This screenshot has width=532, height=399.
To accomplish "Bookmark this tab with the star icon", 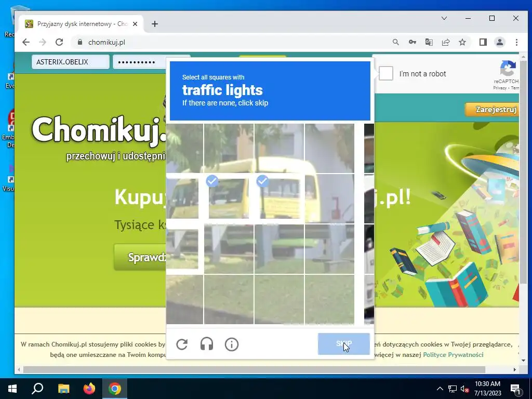I will [462, 42].
